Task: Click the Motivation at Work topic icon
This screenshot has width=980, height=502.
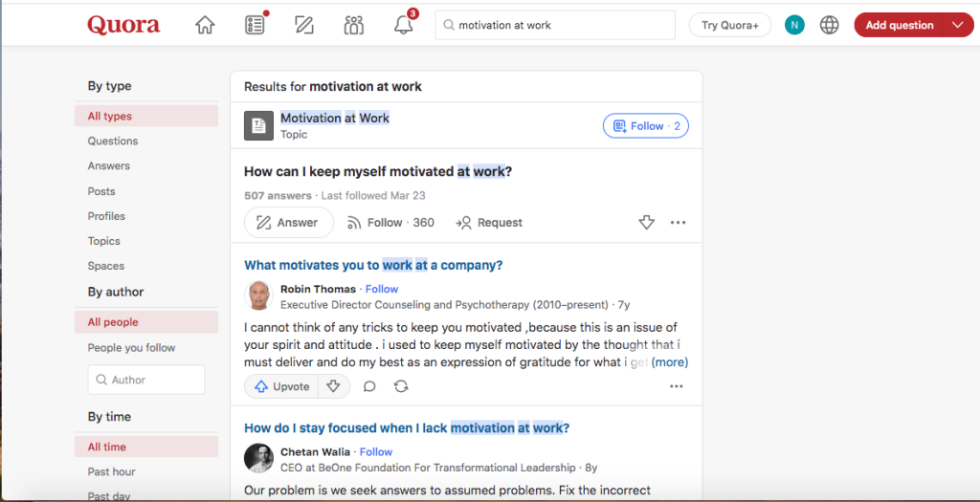Action: click(258, 125)
